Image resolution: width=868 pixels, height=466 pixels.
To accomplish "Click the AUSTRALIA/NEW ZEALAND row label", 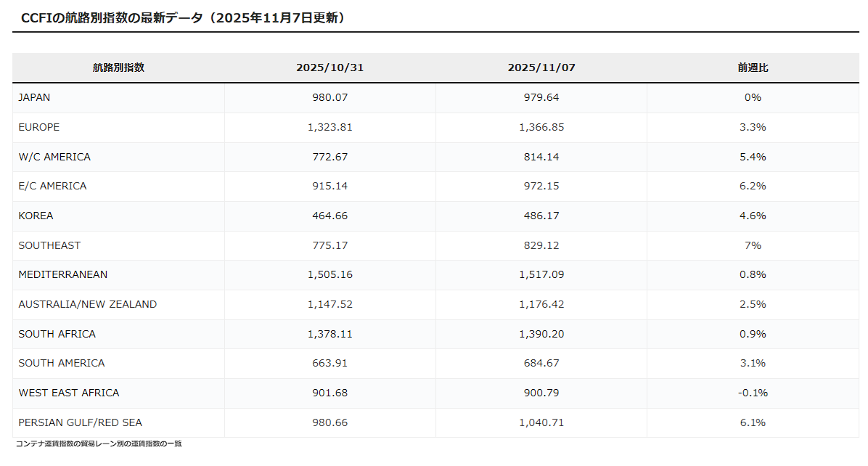I will click(x=88, y=304).
